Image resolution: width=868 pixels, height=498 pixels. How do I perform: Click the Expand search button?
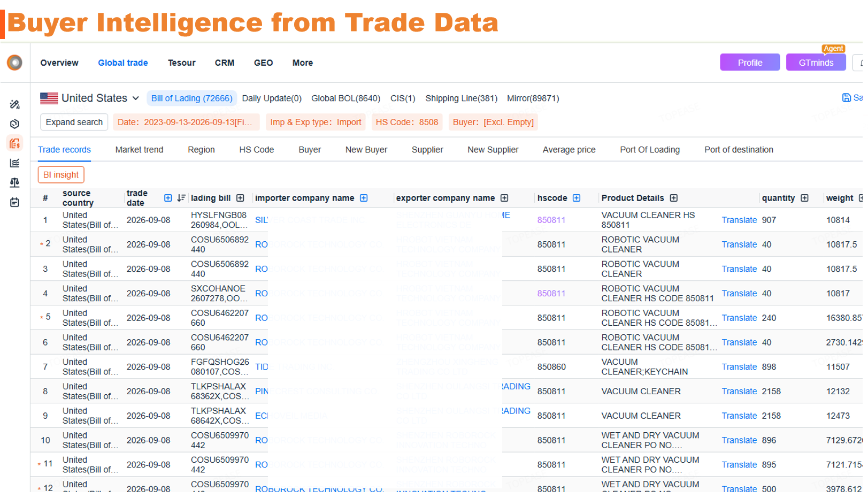point(74,122)
